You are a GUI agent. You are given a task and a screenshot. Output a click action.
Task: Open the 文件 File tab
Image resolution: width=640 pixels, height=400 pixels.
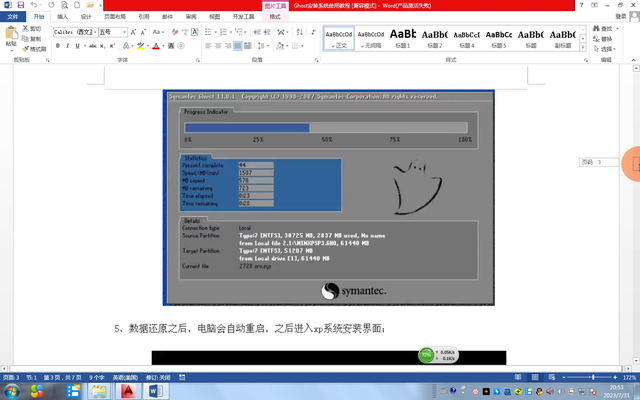[13, 17]
